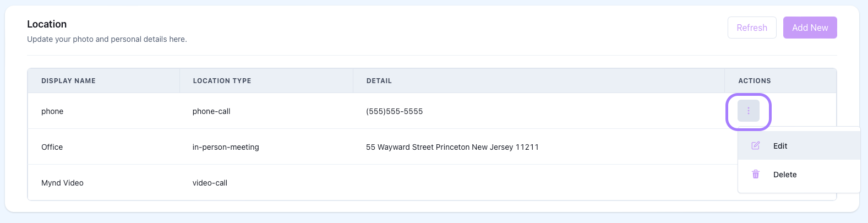Click the trash Delete icon in menu
868x223 pixels.
click(x=756, y=175)
